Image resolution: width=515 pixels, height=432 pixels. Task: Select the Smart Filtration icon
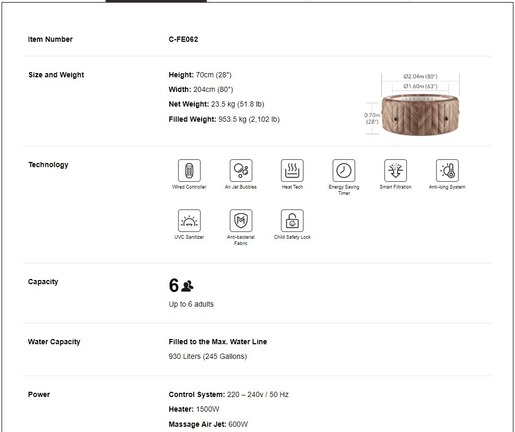point(395,170)
